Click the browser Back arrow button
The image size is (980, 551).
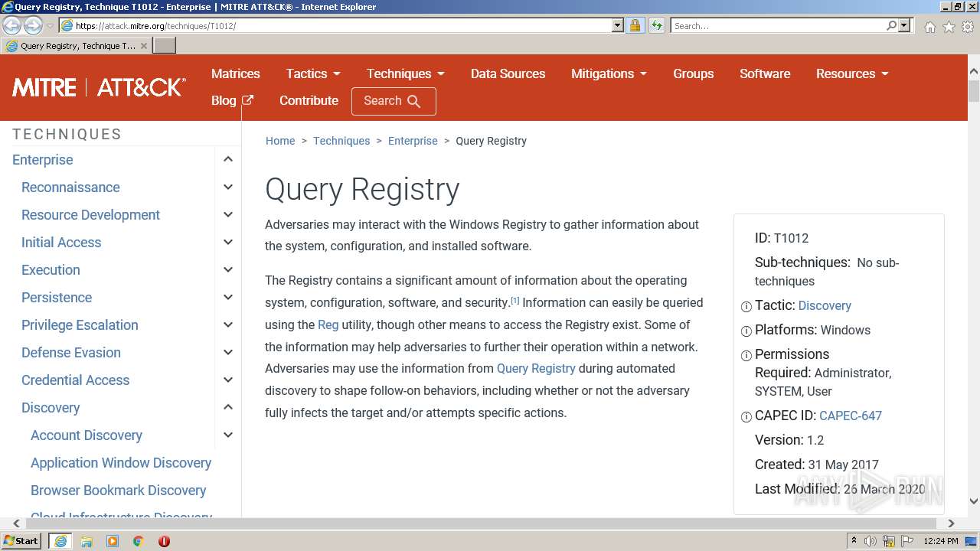[x=12, y=25]
